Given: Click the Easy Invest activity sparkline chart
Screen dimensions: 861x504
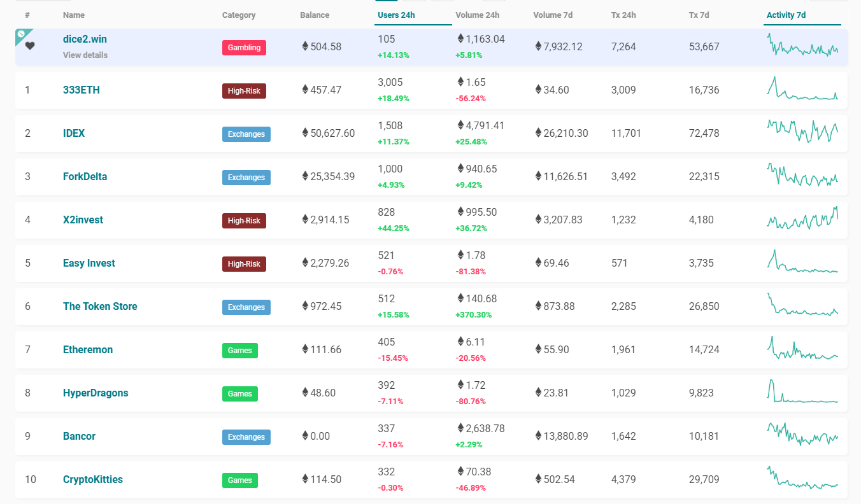Looking at the screenshot, I should coord(802,262).
